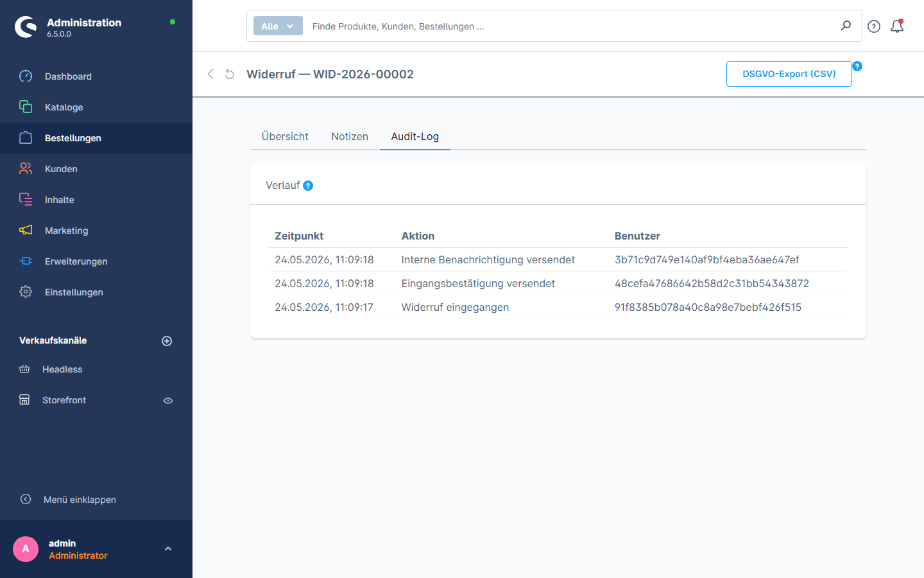
Task: Click user ID 48cefa47686642b58d2c31bb54343872
Action: (x=712, y=283)
